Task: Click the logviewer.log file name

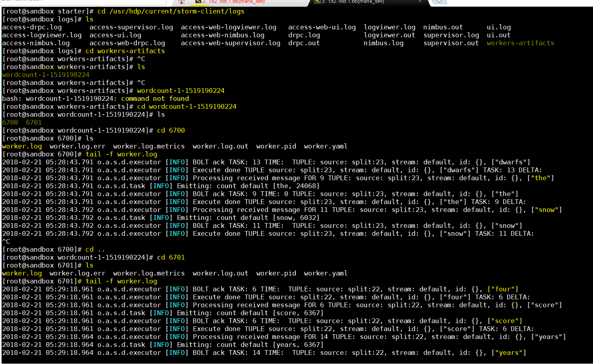Action: tap(390, 27)
